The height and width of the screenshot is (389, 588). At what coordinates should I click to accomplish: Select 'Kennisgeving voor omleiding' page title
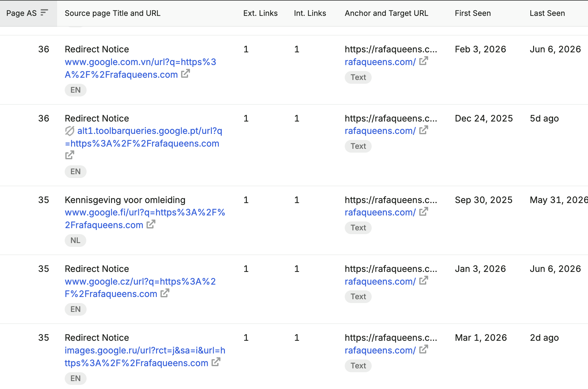click(x=125, y=200)
